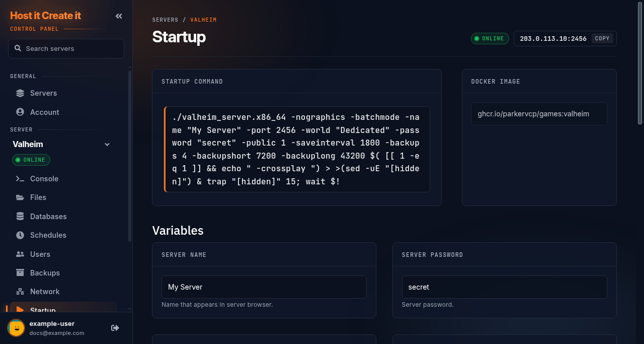Collapse the Valheim server section chevron

tap(107, 145)
